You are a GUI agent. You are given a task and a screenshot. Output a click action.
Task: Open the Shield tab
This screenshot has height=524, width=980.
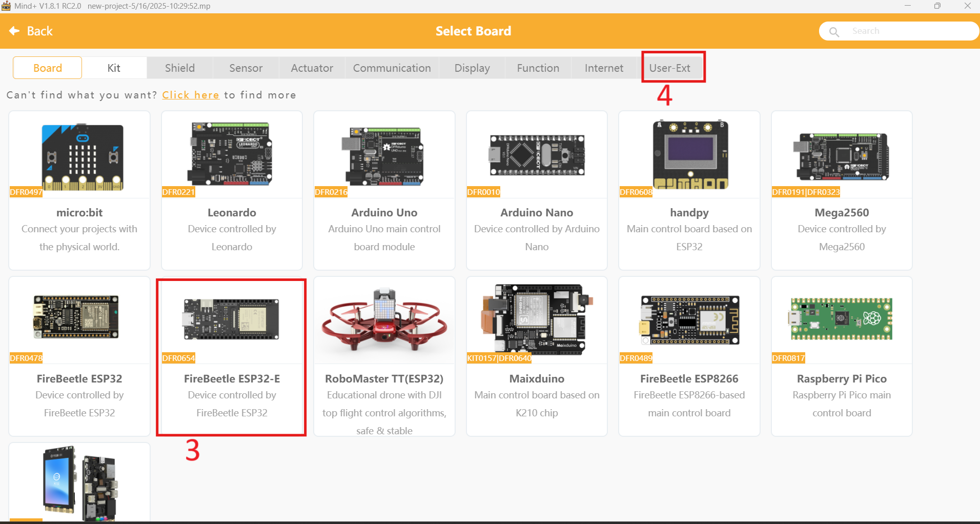pos(180,68)
